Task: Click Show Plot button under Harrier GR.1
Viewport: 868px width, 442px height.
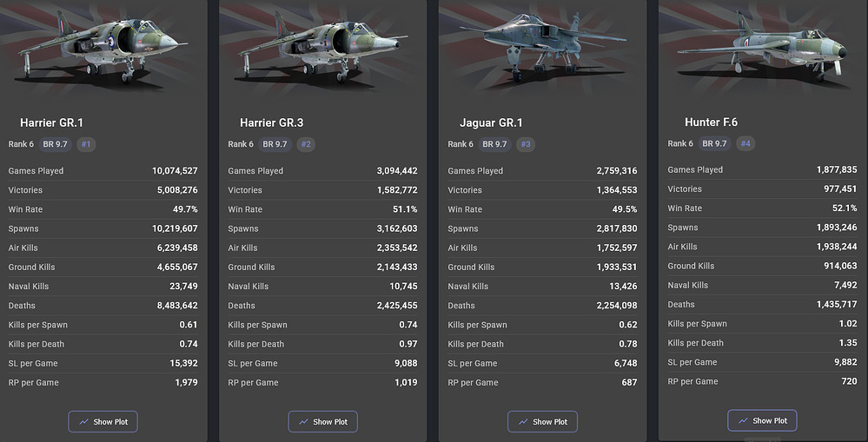Action: click(x=103, y=422)
